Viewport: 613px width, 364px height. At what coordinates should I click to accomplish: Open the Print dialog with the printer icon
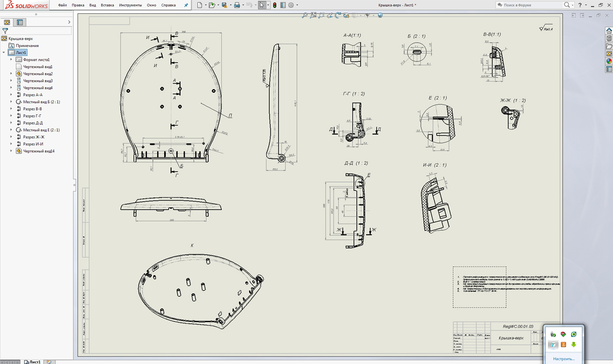click(x=237, y=5)
